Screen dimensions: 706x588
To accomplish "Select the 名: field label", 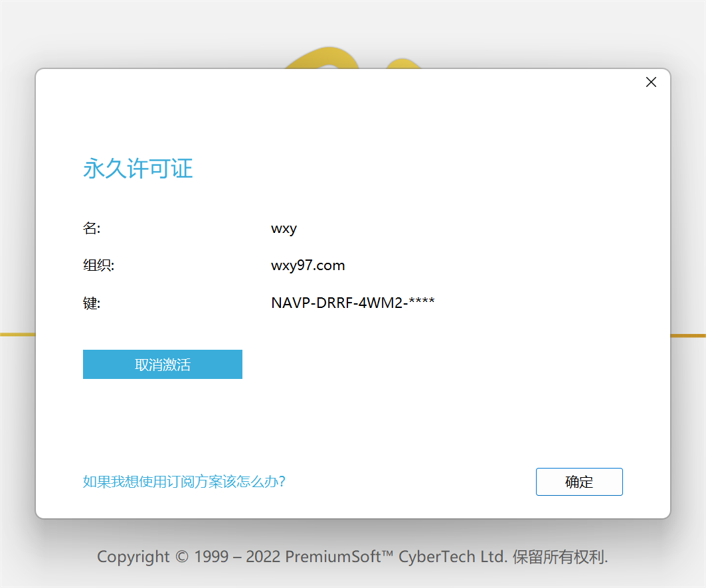I will coord(92,228).
